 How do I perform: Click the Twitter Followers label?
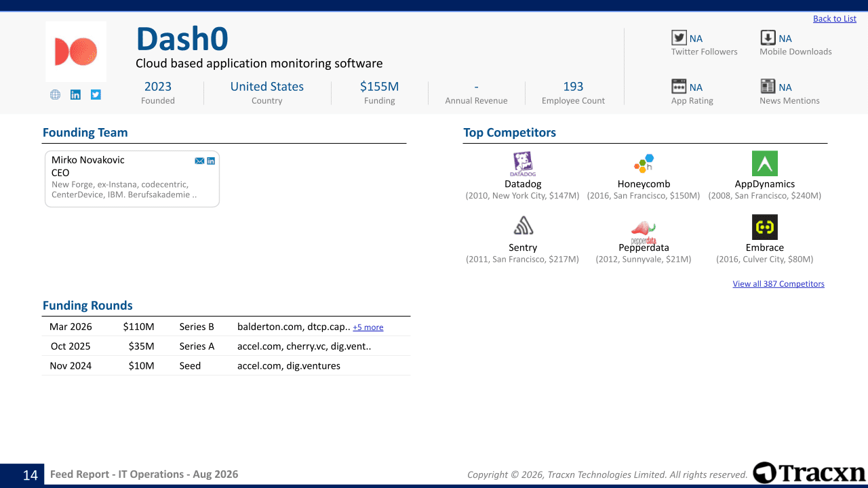[705, 52]
